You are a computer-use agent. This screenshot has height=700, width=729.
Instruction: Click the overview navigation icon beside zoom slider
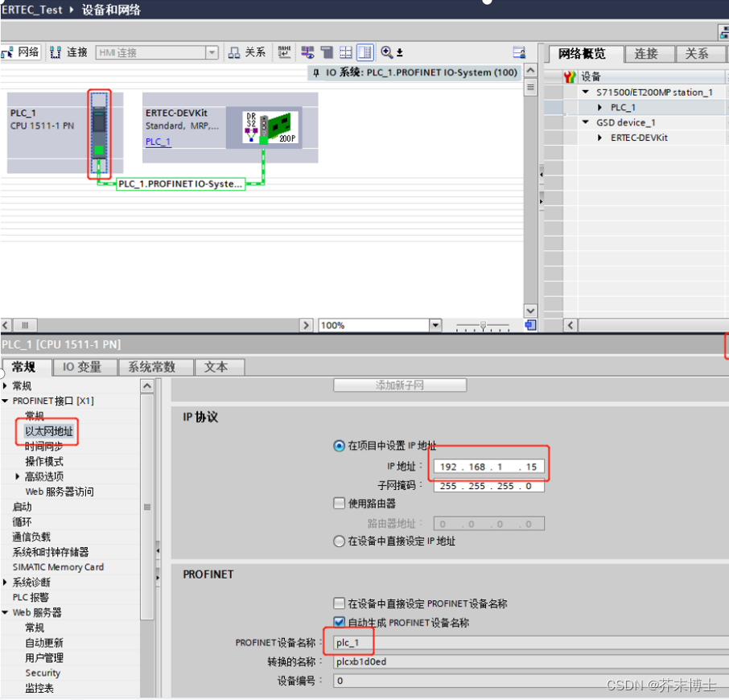[530, 325]
